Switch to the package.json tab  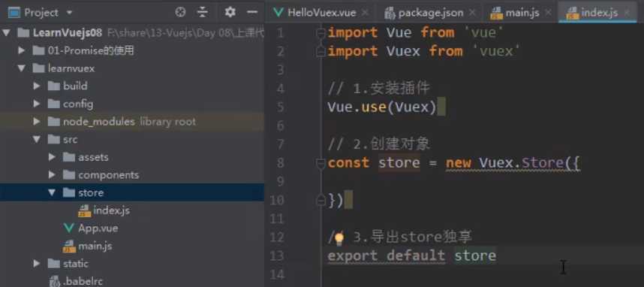[x=430, y=13]
